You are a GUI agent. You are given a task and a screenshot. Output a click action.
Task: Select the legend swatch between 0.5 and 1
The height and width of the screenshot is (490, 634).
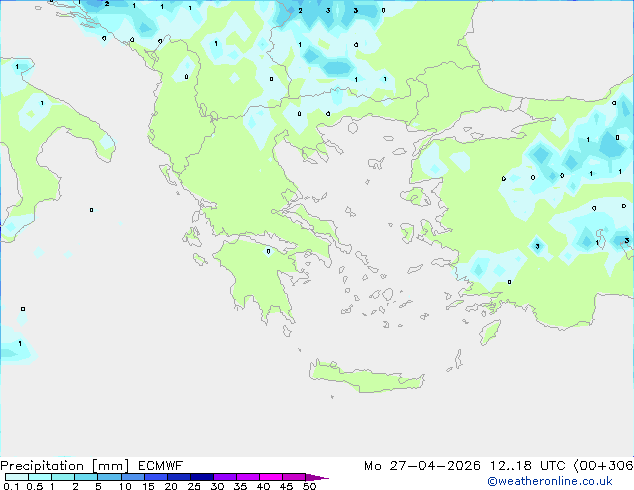click(40, 477)
